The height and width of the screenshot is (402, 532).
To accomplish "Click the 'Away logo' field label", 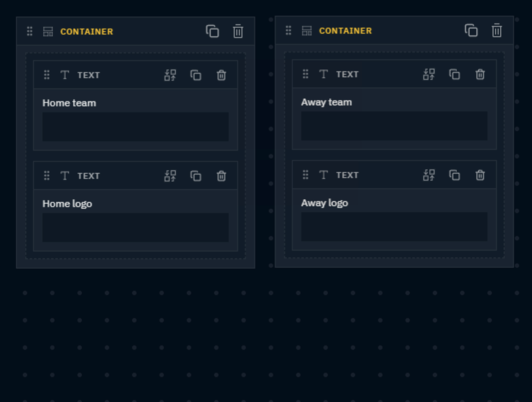I will point(325,203).
